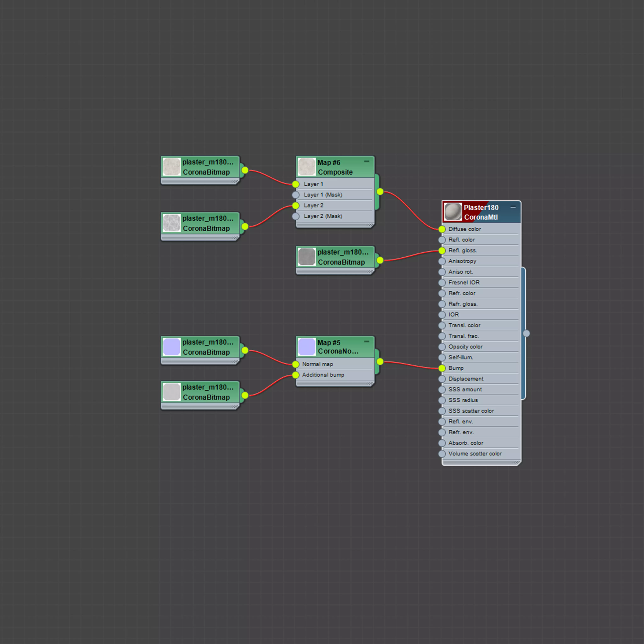Click the Fresnel IOR input socket

click(442, 283)
